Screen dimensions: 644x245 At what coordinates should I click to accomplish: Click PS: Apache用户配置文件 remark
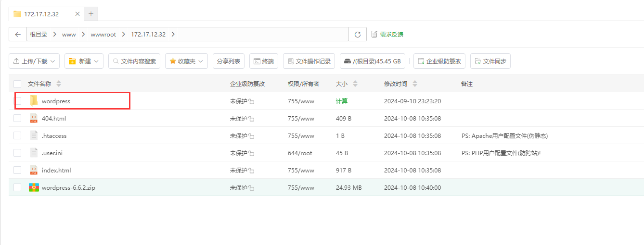click(504, 135)
